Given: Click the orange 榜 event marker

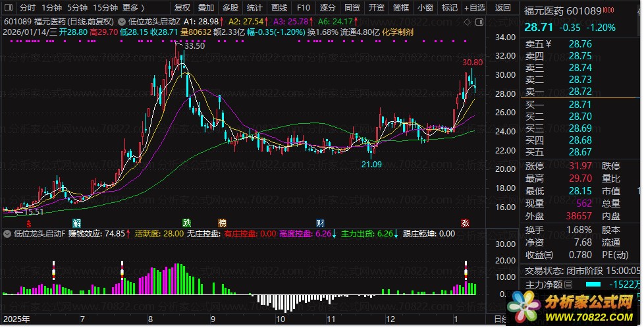Looking at the screenshot, I should 222,223.
